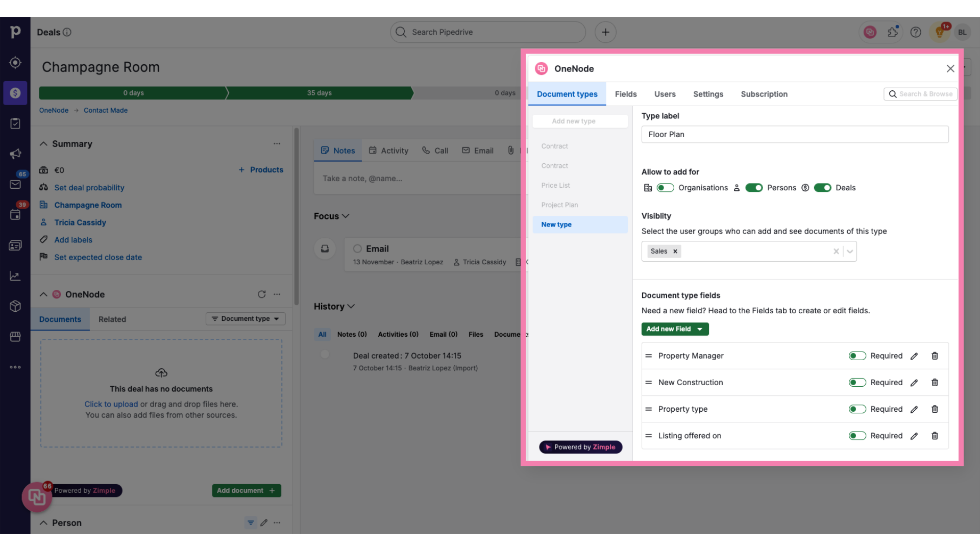Click the Deals info icon
The image size is (980, 551).
(x=67, y=32)
